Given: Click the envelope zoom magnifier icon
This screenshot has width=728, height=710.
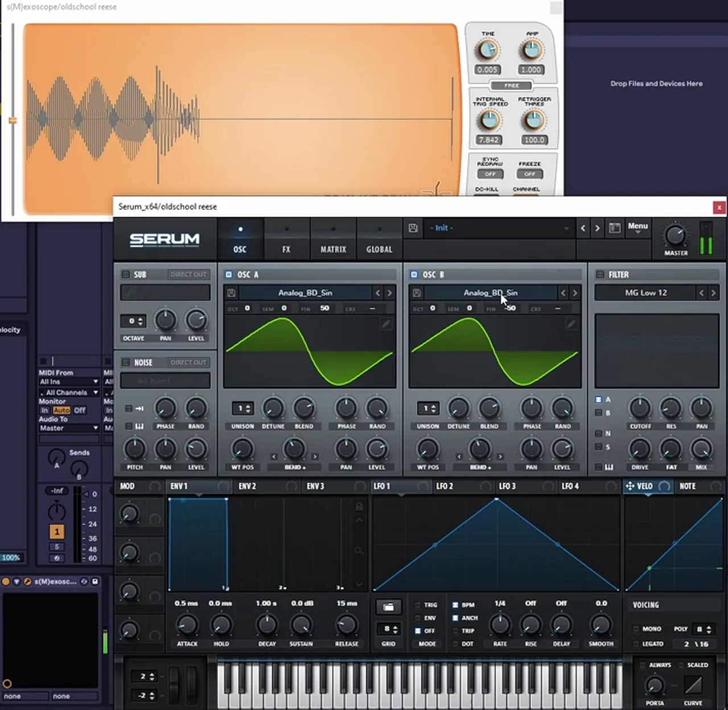Looking at the screenshot, I should coord(359,550).
